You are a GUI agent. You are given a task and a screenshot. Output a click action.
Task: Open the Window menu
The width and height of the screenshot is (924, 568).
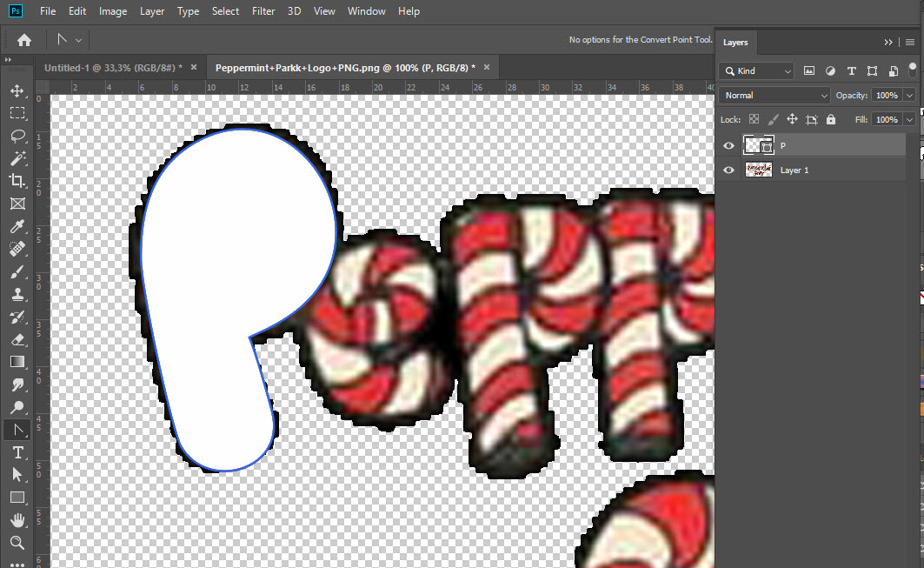(367, 11)
